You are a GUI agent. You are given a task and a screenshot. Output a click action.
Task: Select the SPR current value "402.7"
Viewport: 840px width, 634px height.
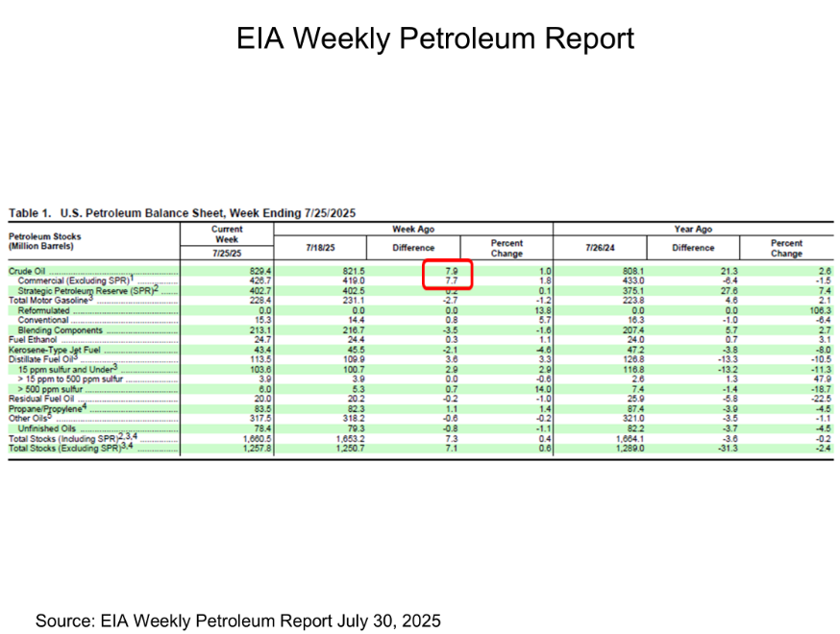pyautogui.click(x=260, y=291)
